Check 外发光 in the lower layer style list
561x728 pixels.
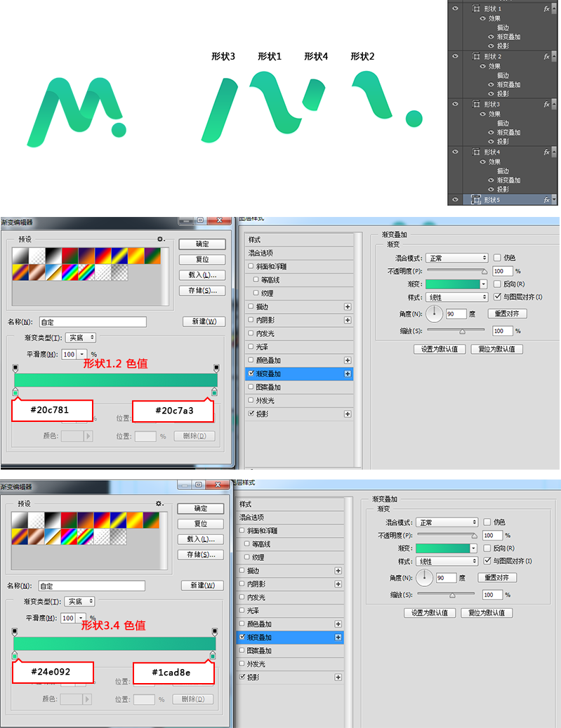tap(242, 664)
